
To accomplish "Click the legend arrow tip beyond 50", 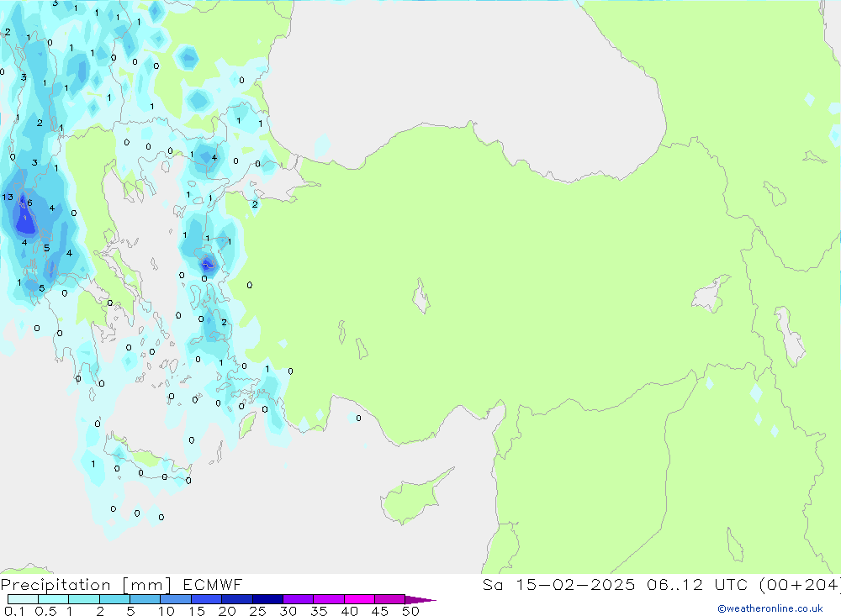I will click(x=421, y=599).
